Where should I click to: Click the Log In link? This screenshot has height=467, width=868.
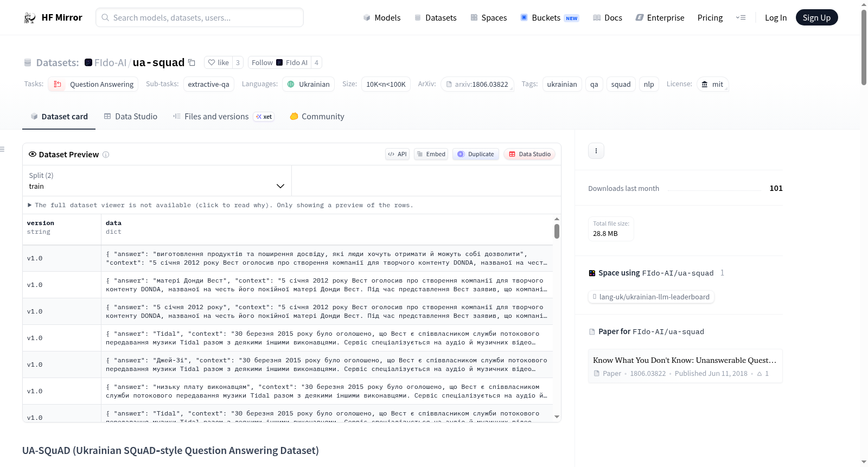click(x=776, y=18)
